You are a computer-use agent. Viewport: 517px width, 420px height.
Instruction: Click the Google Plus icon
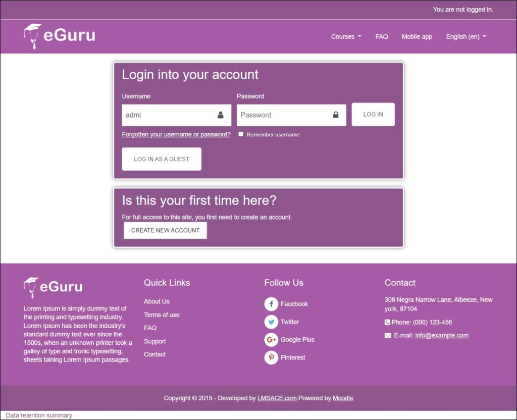[x=271, y=340]
